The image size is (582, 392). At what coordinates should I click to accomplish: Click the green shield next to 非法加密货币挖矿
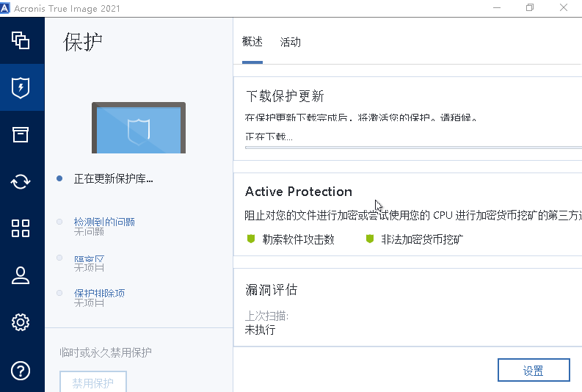point(370,239)
